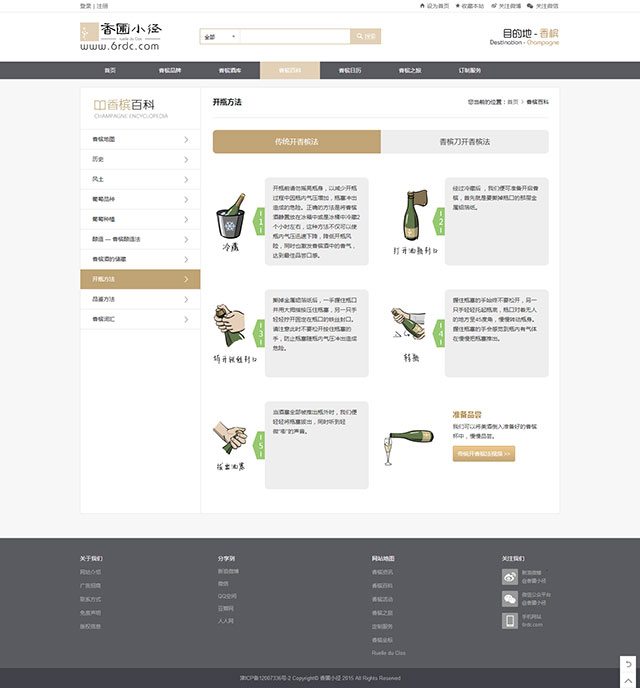Open the search category dropdown '全部'
Viewport: 640px width, 688px height.
coord(219,37)
